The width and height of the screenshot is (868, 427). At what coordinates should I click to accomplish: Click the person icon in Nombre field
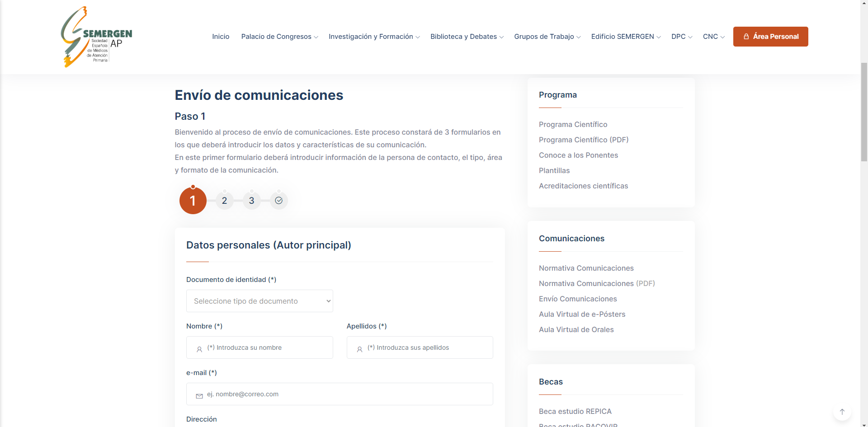point(199,349)
